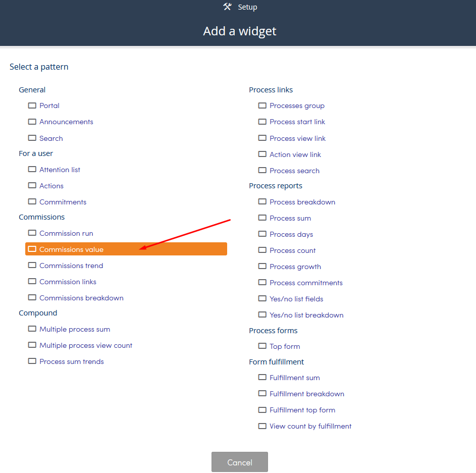Choose the Search widget pattern
Image resolution: width=476 pixels, height=473 pixels.
pos(51,138)
